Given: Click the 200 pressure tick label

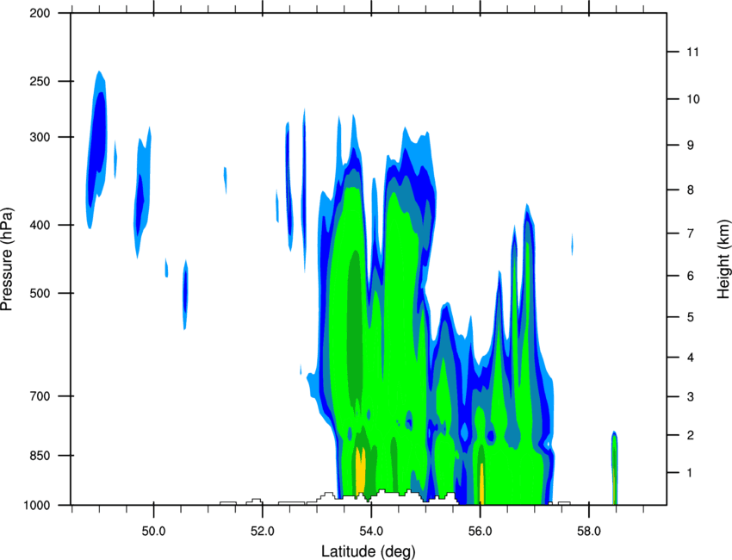Looking at the screenshot, I should click(40, 13).
